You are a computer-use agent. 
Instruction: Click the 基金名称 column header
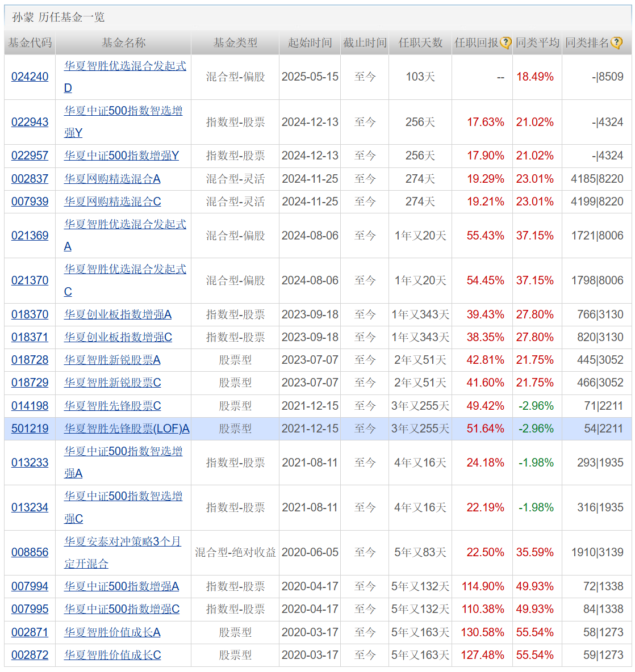tap(123, 43)
